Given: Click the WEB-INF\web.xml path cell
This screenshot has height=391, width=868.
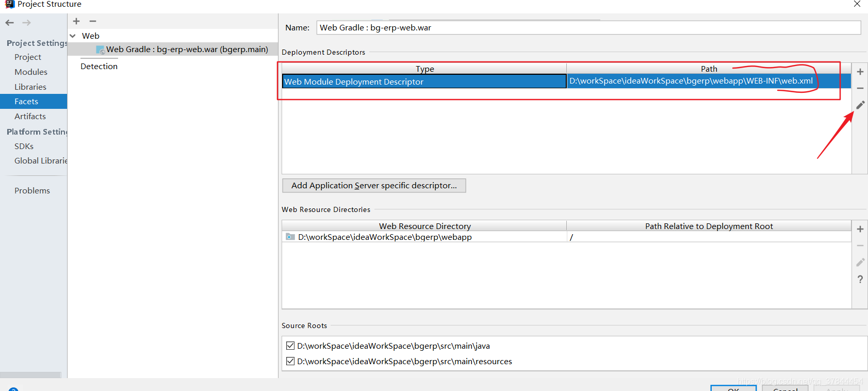Looking at the screenshot, I should (709, 81).
